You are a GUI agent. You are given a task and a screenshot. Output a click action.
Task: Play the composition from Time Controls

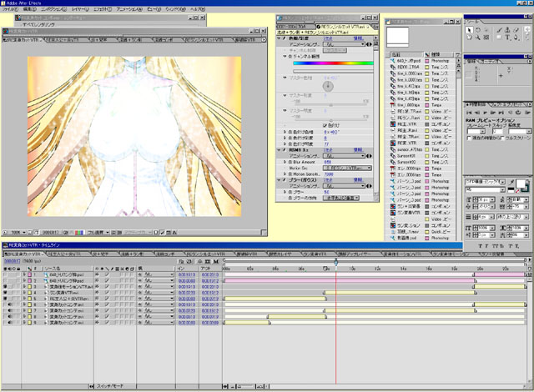pos(485,113)
